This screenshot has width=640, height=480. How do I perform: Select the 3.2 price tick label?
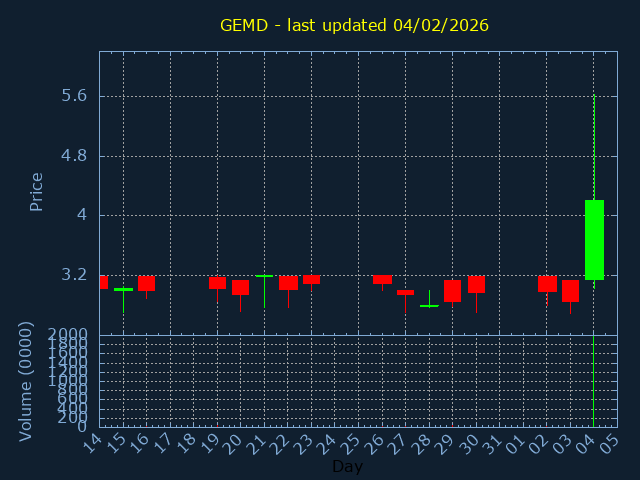point(74,274)
